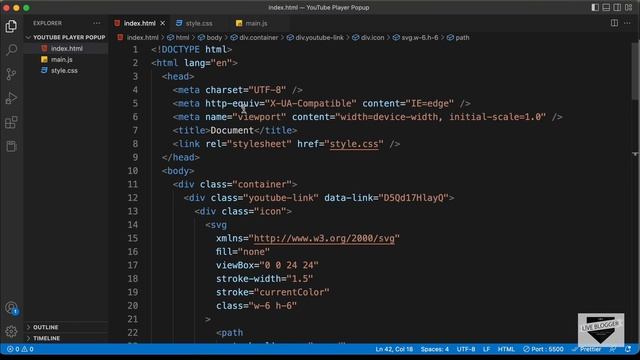Click LF end-of-line status entry
640x360 pixels.
(487, 349)
